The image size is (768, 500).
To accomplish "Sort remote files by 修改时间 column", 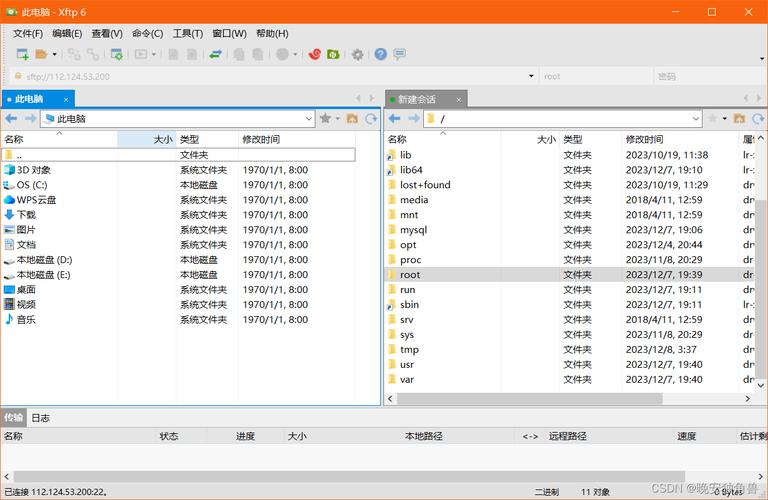I will tap(645, 140).
